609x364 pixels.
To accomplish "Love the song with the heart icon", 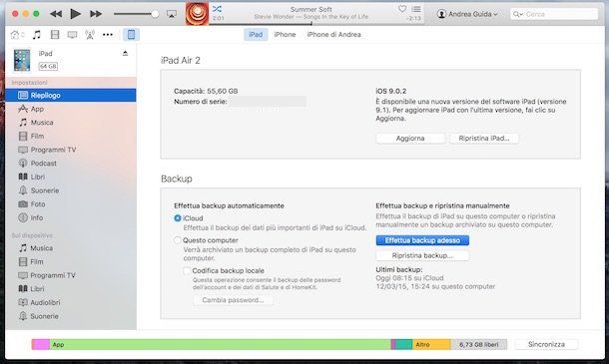I will (402, 9).
